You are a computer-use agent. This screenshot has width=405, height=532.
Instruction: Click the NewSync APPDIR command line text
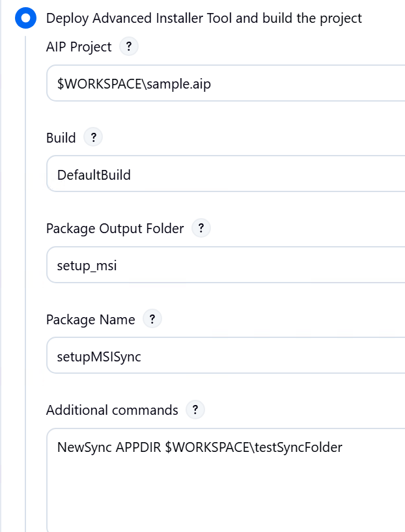pyautogui.click(x=199, y=447)
